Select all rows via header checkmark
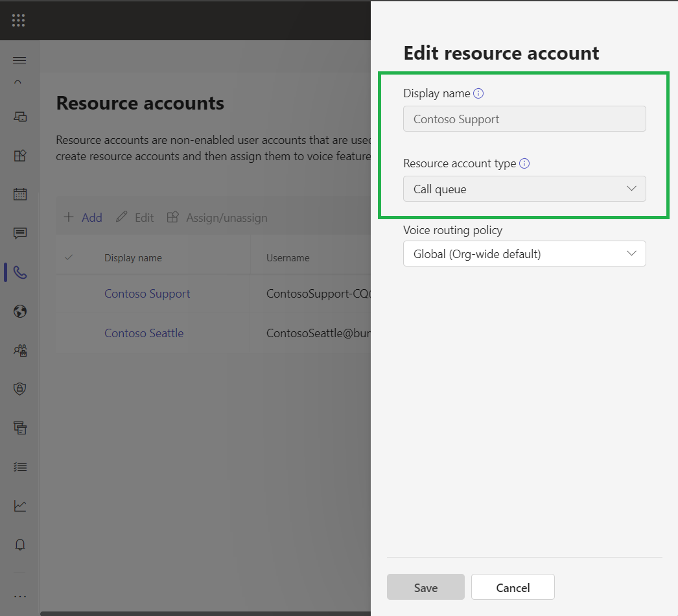 (69, 257)
